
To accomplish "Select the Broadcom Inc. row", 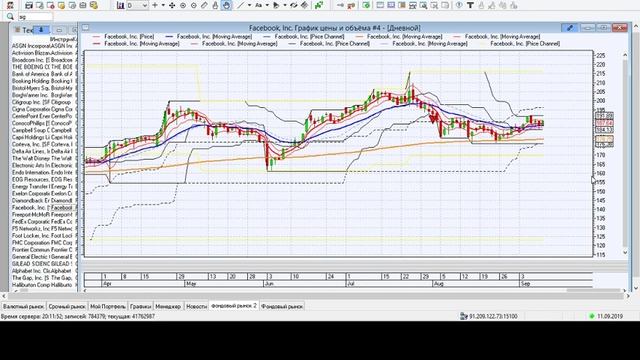I will tap(44, 60).
